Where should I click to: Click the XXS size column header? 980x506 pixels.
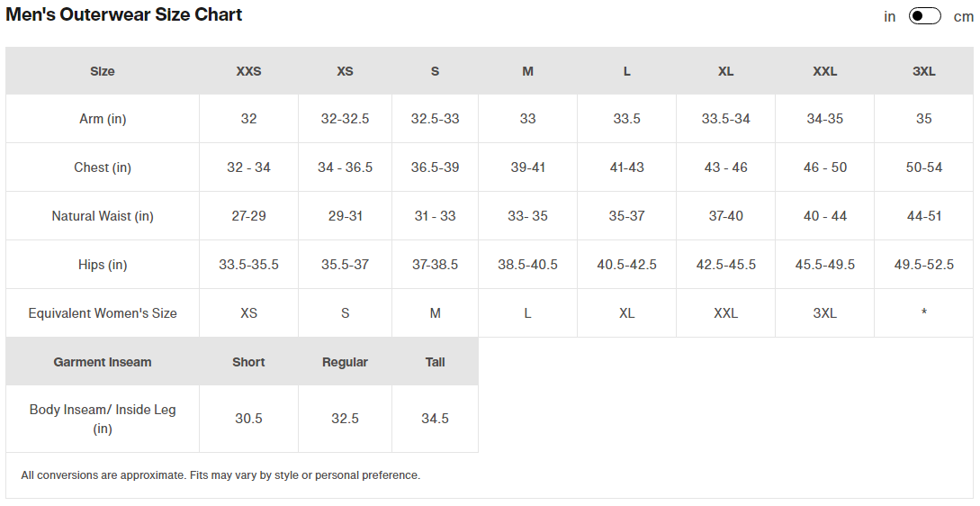(x=248, y=71)
